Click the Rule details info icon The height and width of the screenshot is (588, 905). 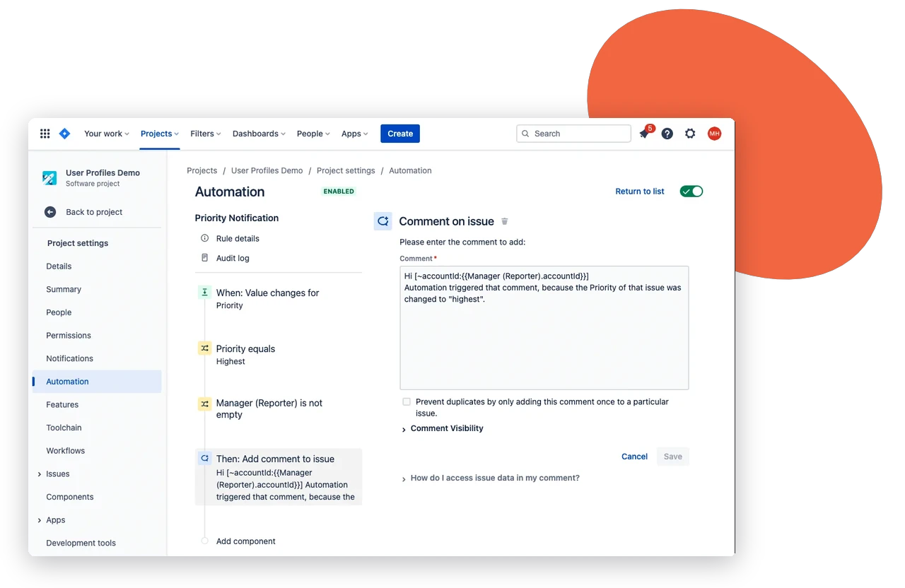pyautogui.click(x=205, y=238)
